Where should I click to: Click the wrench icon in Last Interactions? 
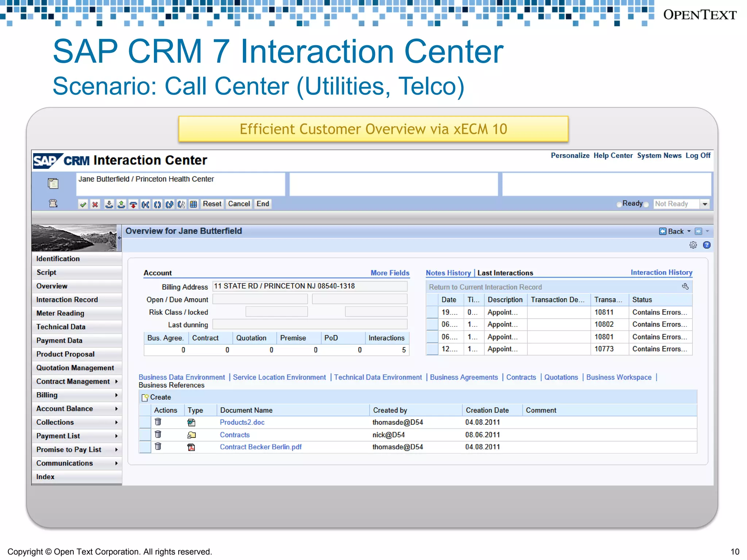tap(685, 287)
